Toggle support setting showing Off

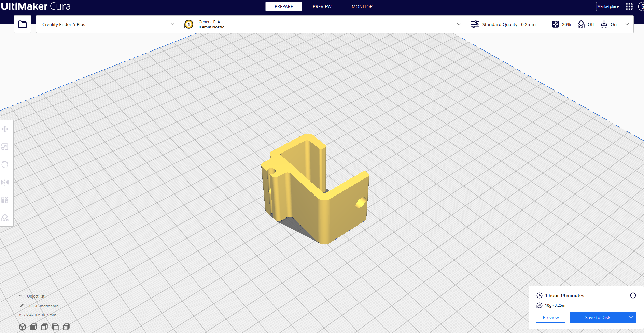586,24
